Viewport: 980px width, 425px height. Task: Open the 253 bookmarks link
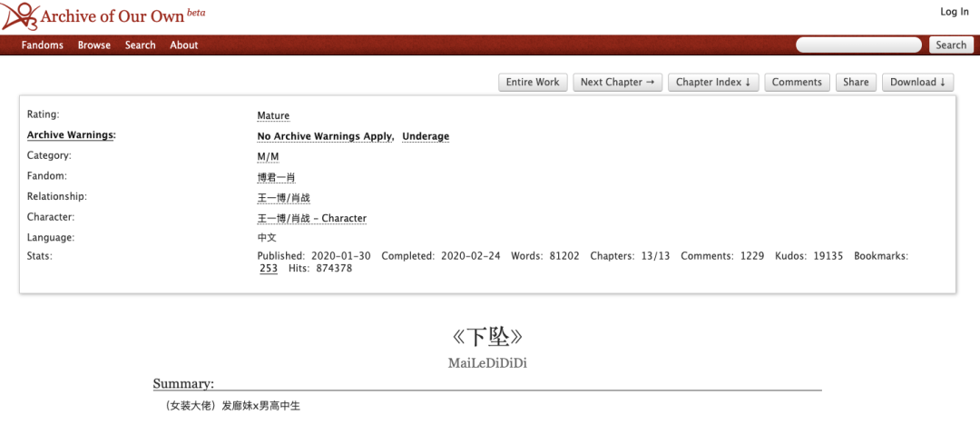[x=269, y=269]
